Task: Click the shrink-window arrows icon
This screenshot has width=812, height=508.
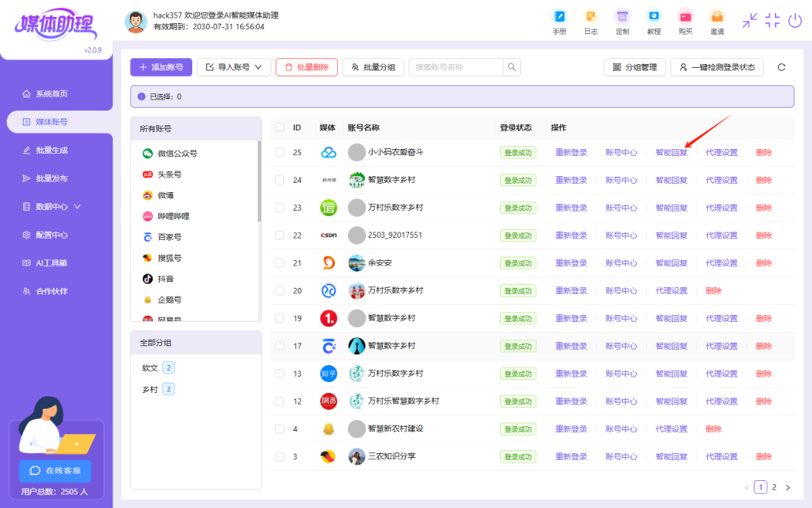Action: click(x=750, y=20)
